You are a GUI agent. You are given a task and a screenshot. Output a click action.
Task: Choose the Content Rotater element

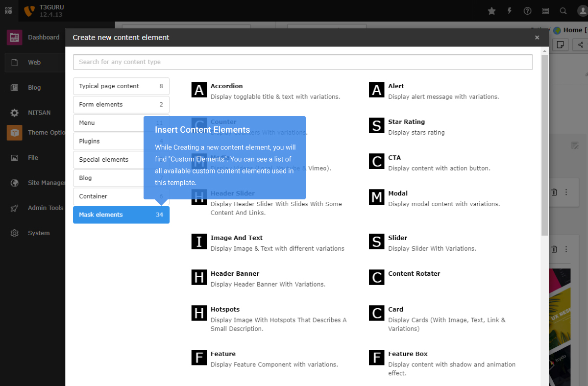[414, 274]
